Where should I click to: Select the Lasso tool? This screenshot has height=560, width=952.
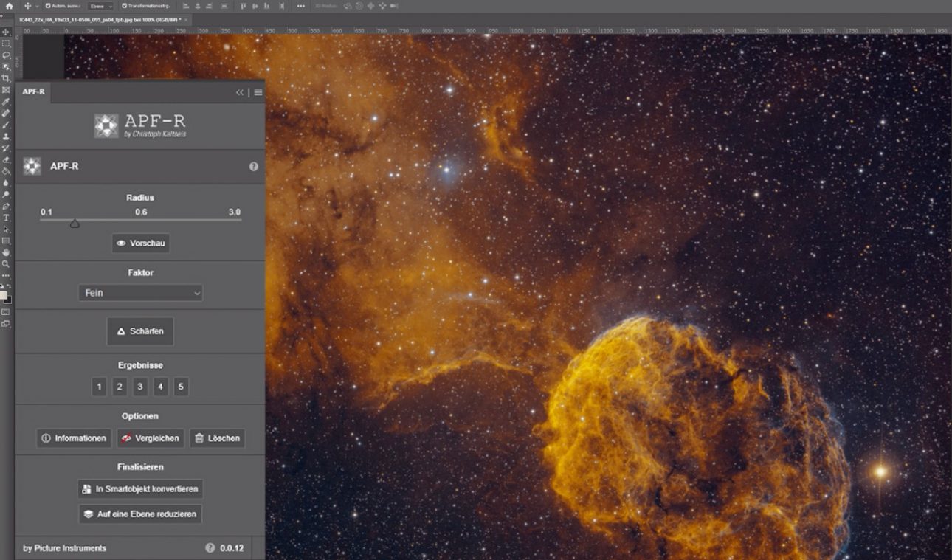coord(6,55)
